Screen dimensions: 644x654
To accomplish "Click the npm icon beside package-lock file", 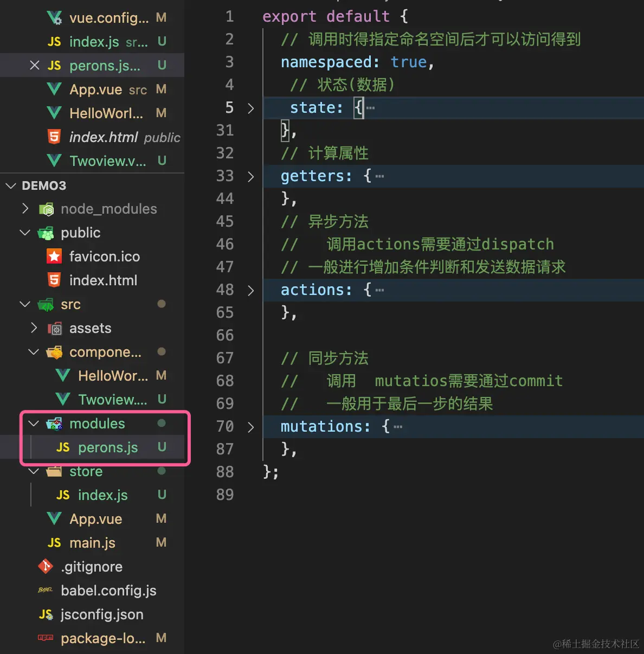I will 46,638.
